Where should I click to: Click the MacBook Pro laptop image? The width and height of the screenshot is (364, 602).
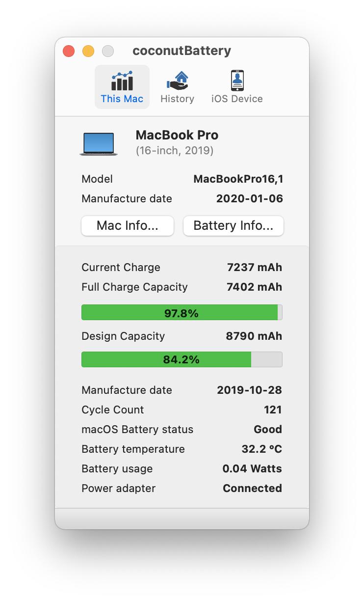pyautogui.click(x=99, y=142)
